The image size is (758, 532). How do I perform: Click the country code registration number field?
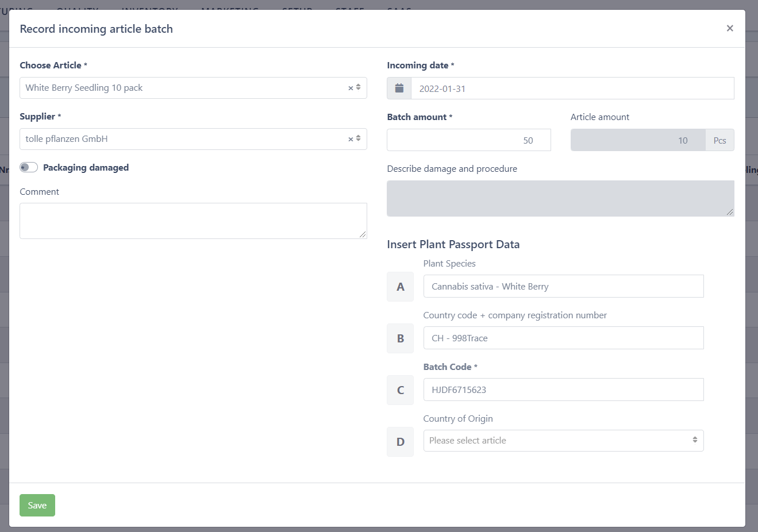(563, 338)
